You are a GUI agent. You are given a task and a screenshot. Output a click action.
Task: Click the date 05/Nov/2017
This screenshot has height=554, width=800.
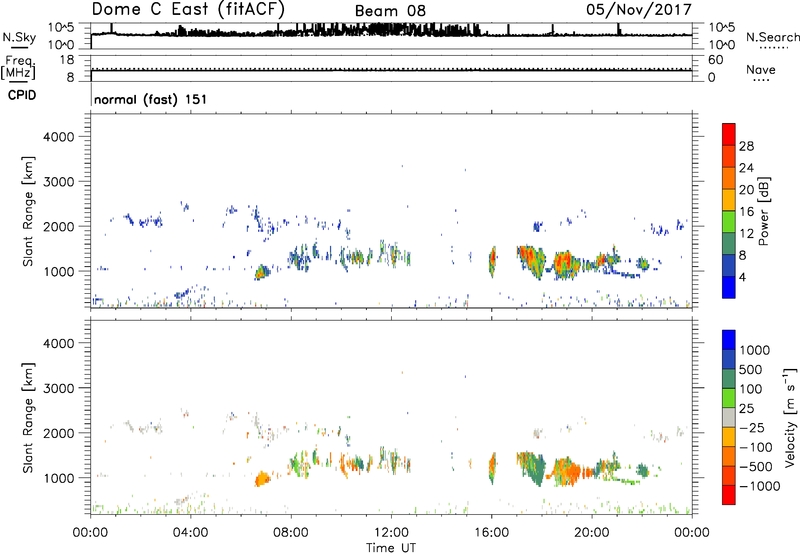pyautogui.click(x=639, y=9)
